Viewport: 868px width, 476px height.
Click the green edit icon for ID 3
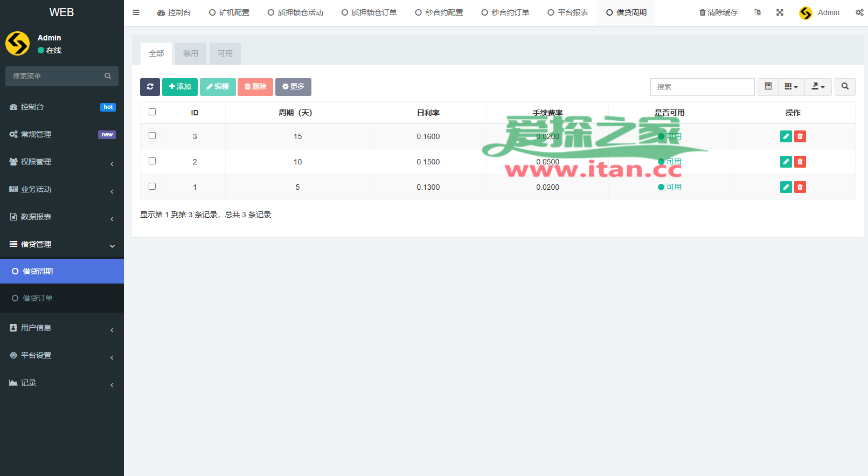[x=786, y=136]
